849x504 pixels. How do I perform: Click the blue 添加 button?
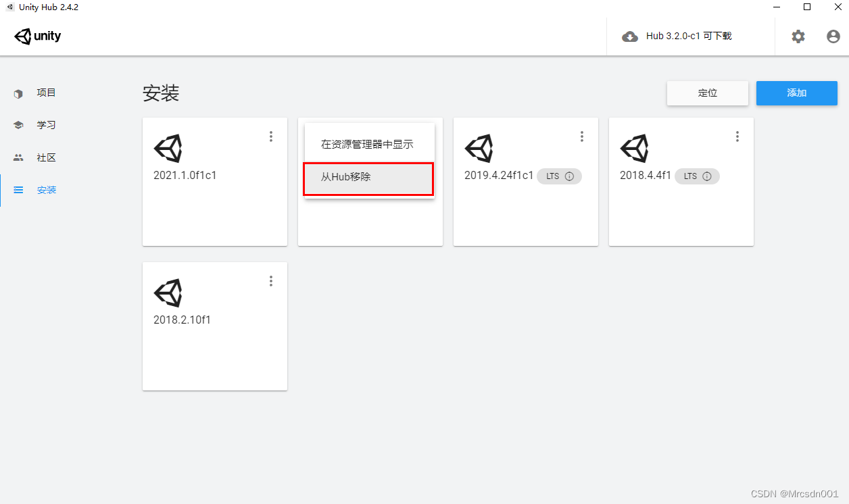(797, 93)
